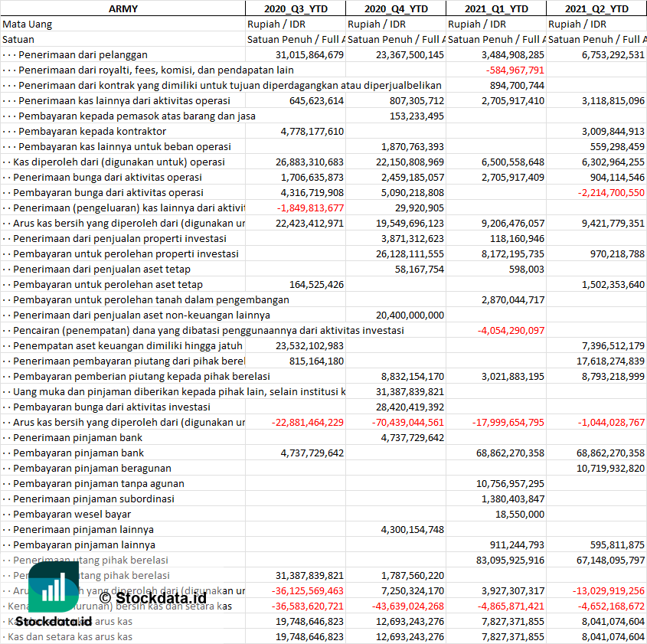
Task: Select the 2021_Q2_YTD column header
Action: click(x=596, y=8)
